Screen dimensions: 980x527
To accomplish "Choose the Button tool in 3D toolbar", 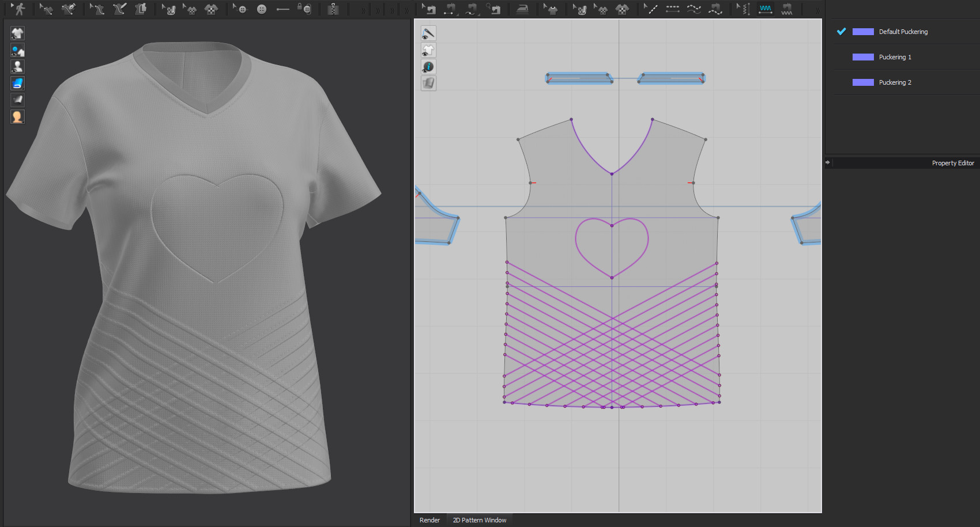I will tap(262, 9).
